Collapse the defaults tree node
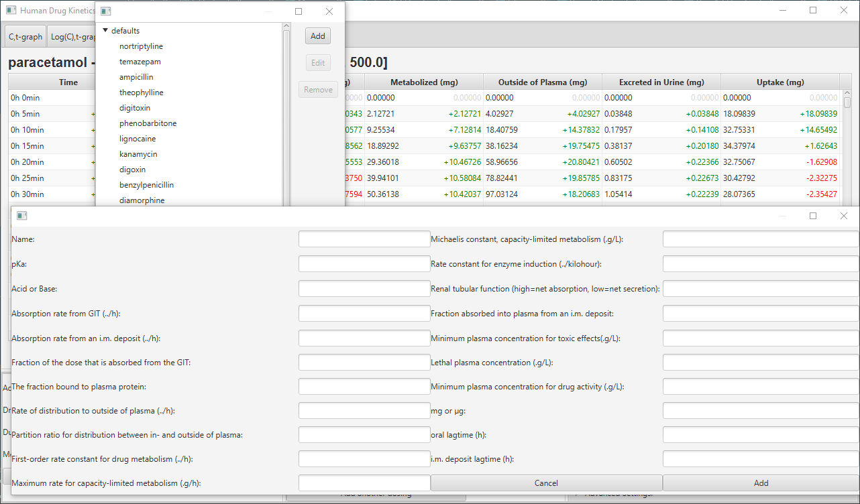860x504 pixels. tap(105, 31)
